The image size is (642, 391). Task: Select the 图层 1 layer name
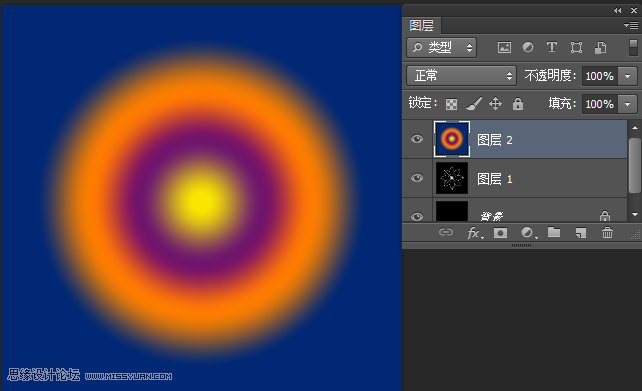495,179
